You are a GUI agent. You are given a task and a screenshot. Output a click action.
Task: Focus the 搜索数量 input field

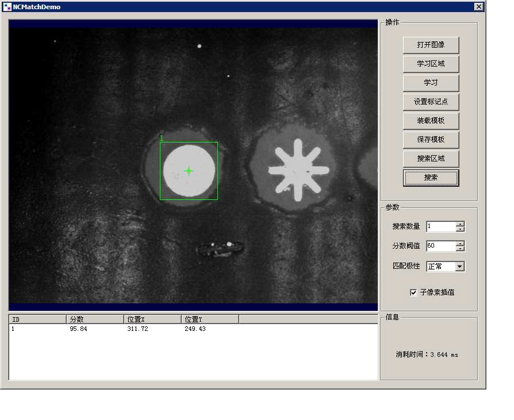(441, 226)
